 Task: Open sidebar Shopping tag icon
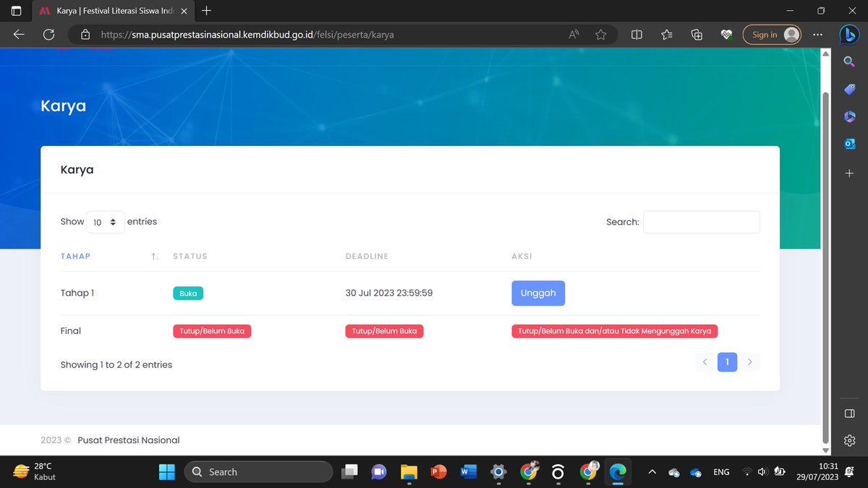[x=849, y=90]
